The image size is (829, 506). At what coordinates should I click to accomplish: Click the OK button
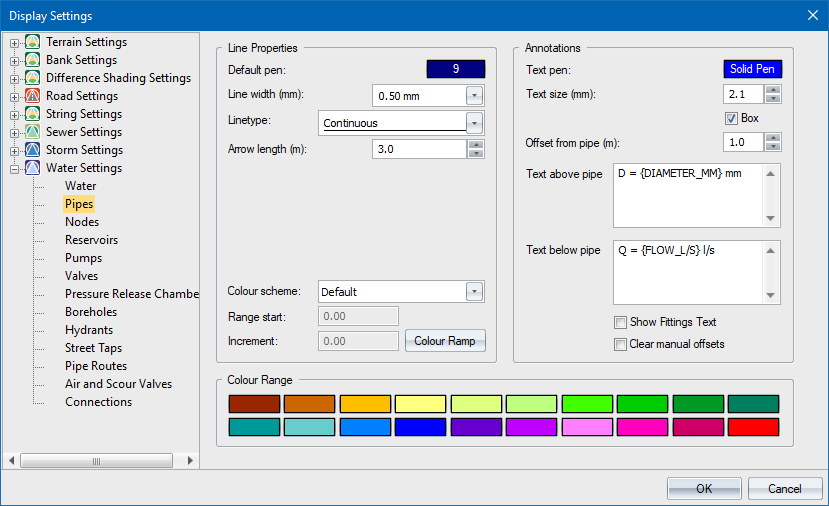(x=704, y=488)
